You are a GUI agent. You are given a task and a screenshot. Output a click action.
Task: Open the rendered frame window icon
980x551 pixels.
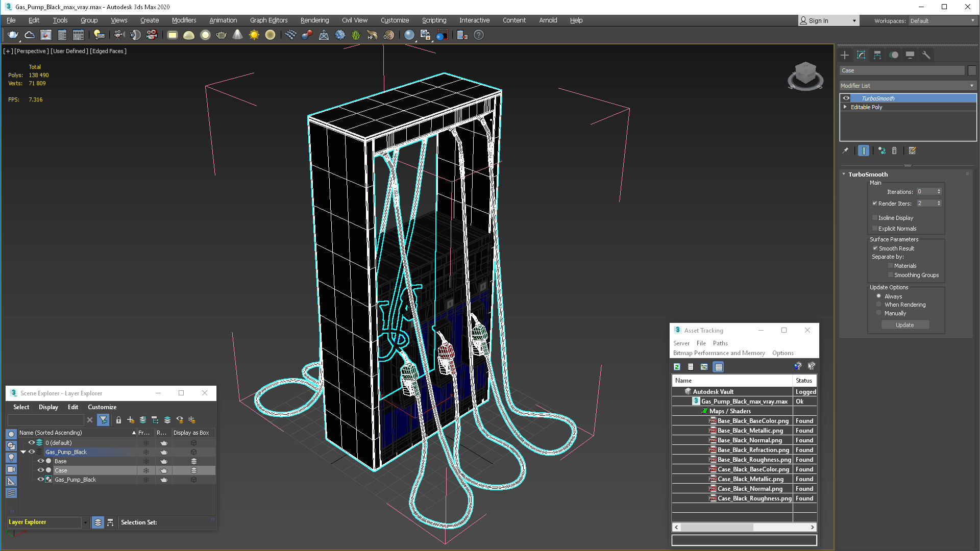tap(46, 35)
